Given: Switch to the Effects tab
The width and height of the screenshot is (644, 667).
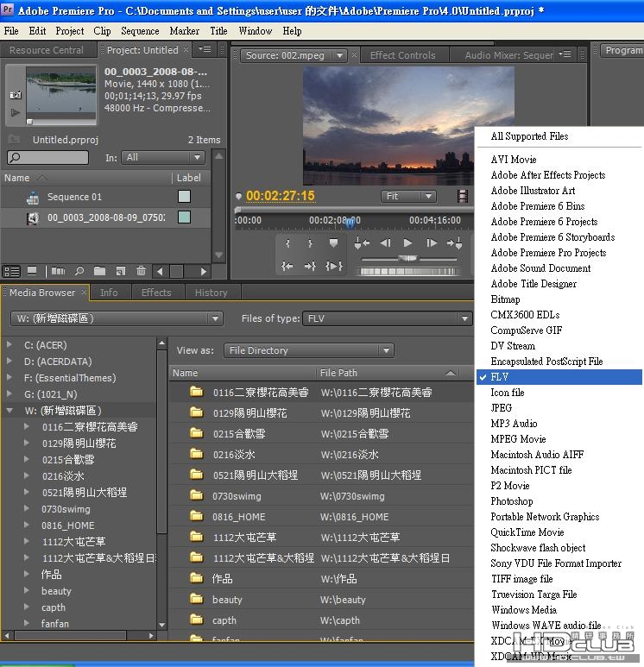Looking at the screenshot, I should 156,293.
